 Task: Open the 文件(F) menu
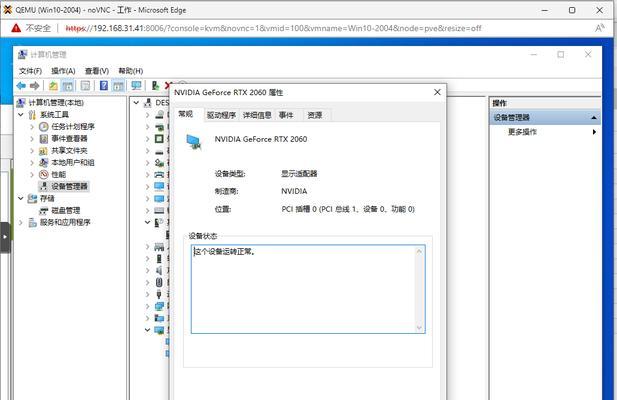(30, 71)
